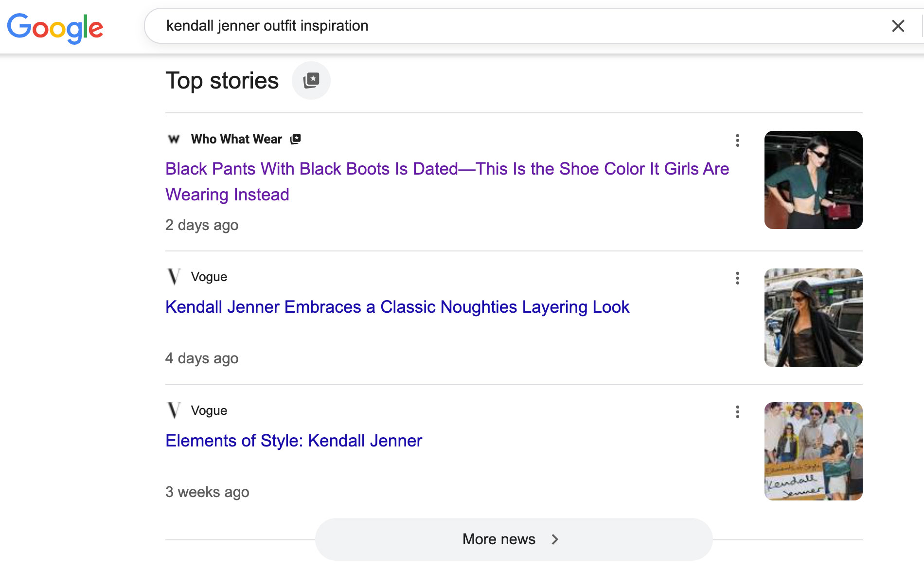
Task: Click the Who What Wear favicon
Action: tap(174, 139)
